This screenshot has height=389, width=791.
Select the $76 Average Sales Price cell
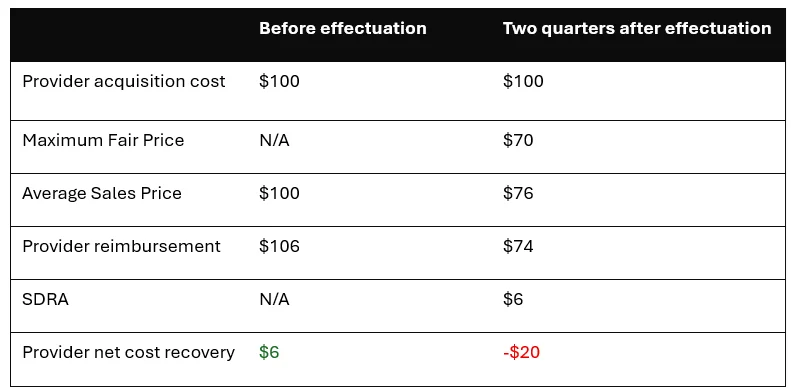(x=518, y=193)
